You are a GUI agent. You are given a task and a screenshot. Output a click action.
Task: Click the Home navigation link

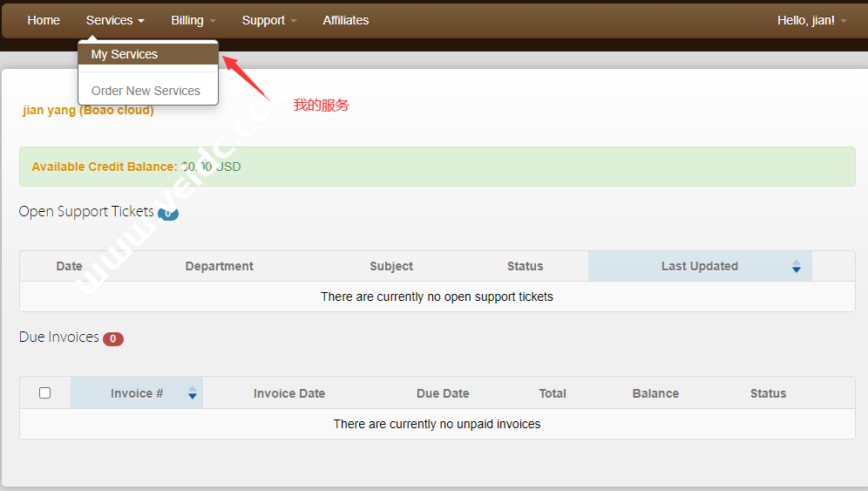(x=44, y=20)
